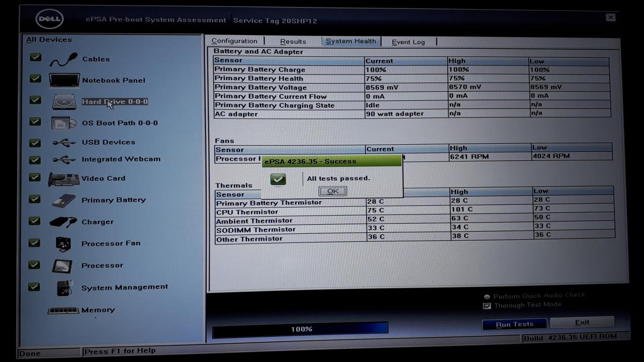The width and height of the screenshot is (644, 362).
Task: Toggle the OS Boot Path checkbox
Action: 35,121
